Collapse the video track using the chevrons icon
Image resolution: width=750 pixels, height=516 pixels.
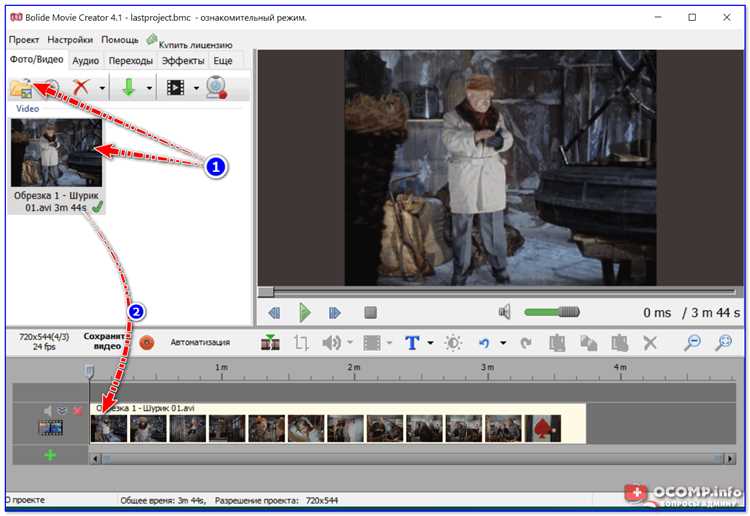point(62,410)
